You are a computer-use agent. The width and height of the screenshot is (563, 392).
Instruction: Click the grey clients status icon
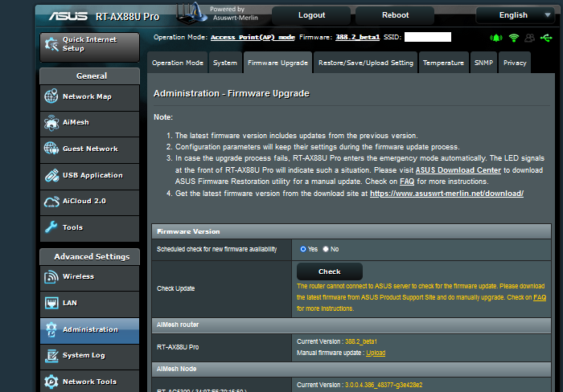(529, 38)
